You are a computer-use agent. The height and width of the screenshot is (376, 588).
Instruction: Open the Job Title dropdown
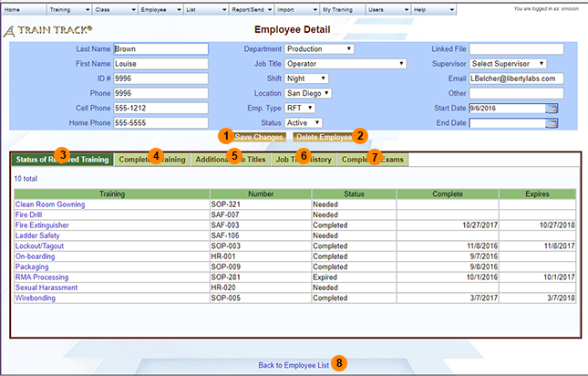(x=345, y=64)
